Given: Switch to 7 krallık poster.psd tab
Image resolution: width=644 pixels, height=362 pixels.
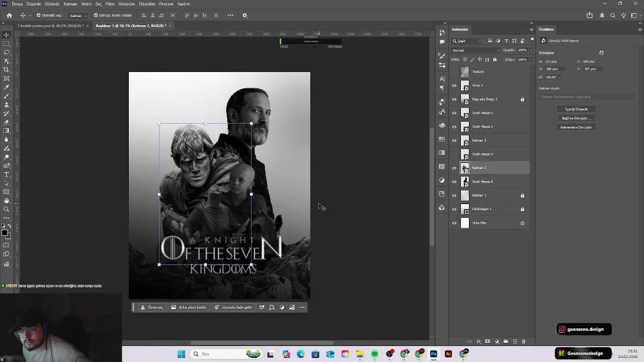Looking at the screenshot, I should coord(50,26).
